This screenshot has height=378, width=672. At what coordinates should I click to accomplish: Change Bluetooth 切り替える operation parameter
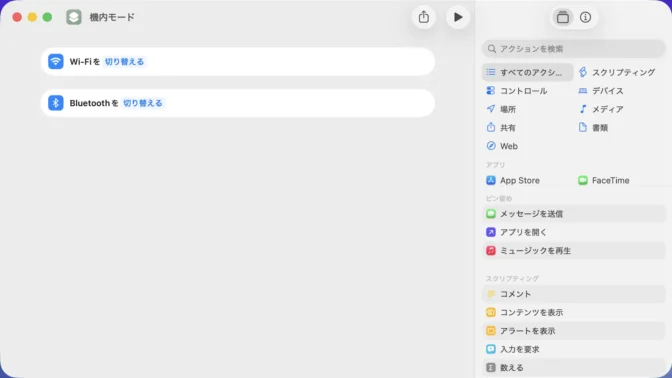(x=143, y=103)
